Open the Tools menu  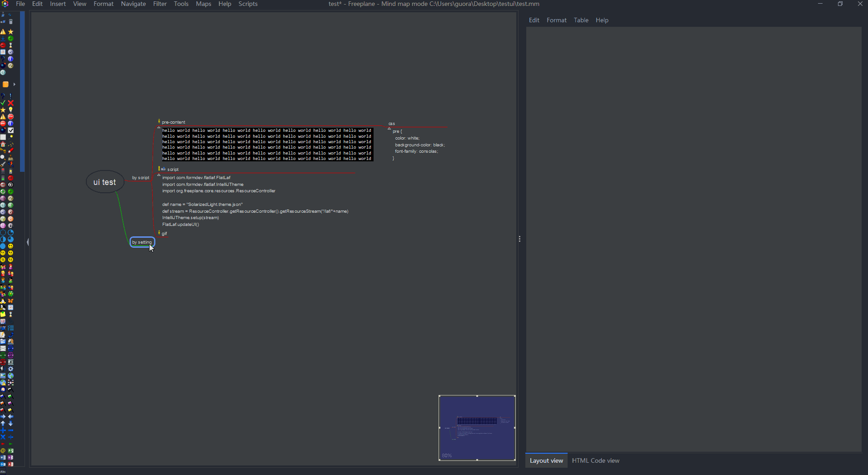181,4
